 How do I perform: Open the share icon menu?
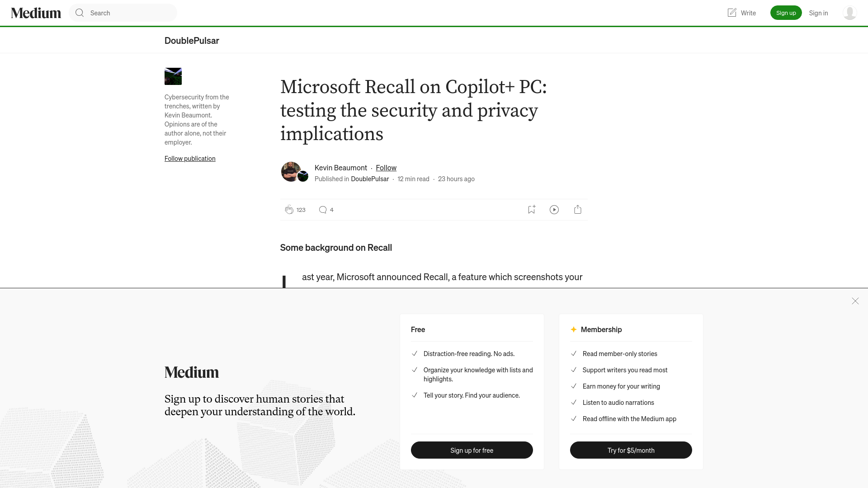point(578,210)
